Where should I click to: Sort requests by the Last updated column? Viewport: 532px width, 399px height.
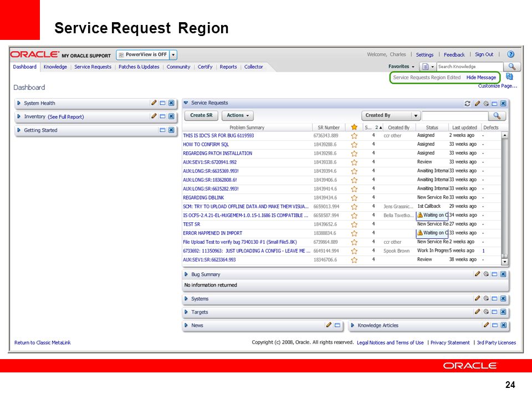tap(464, 127)
